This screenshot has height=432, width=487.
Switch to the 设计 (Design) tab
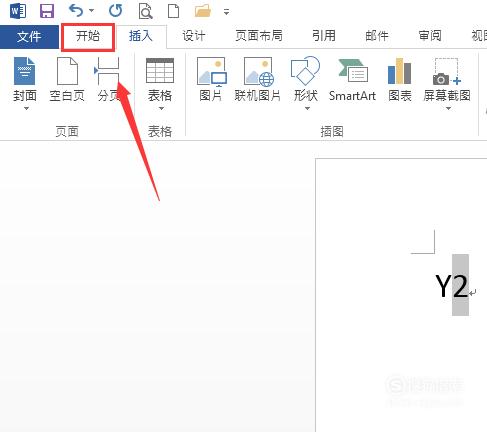(194, 36)
